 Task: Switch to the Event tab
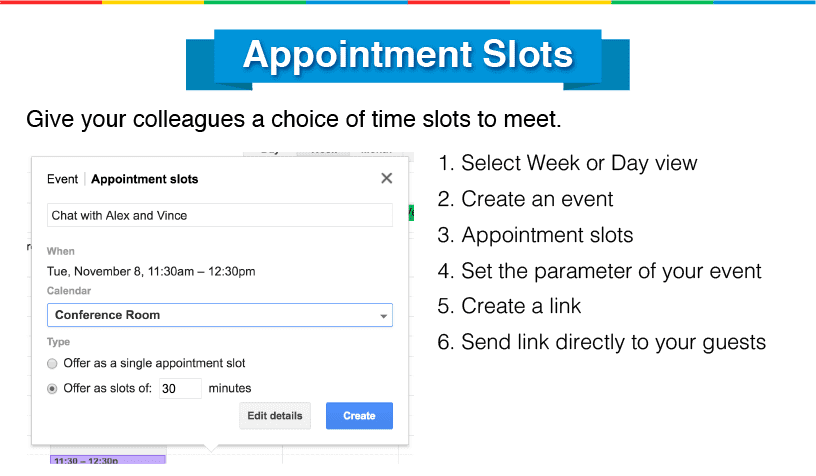62,179
